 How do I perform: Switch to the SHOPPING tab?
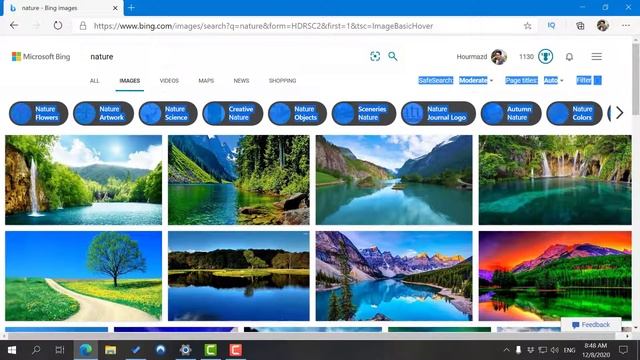(x=282, y=81)
